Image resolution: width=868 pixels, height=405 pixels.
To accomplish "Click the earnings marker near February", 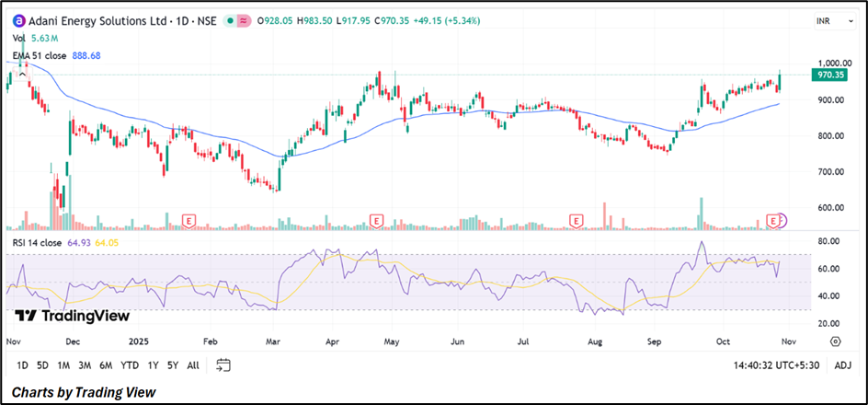I will point(188,220).
